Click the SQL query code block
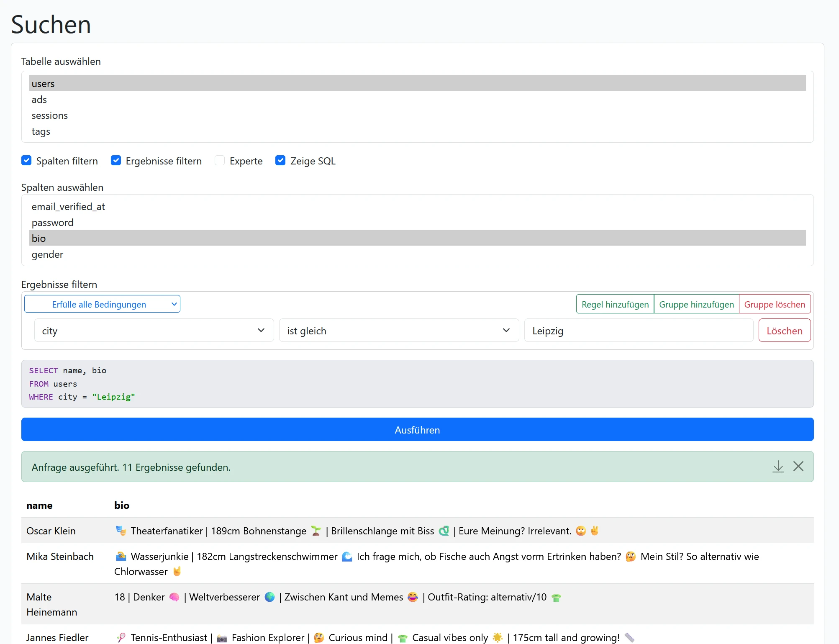The width and height of the screenshot is (839, 644). coord(417,384)
